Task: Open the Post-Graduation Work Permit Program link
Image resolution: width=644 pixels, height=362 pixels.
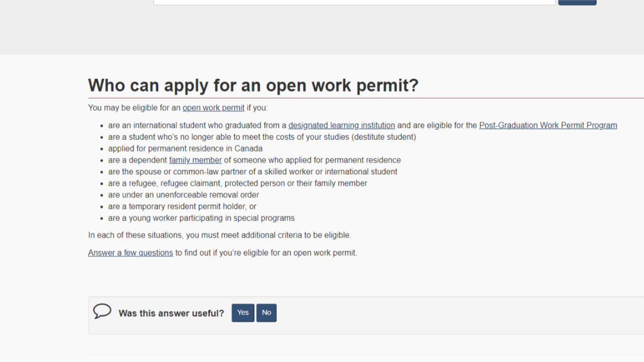Action: [x=548, y=125]
